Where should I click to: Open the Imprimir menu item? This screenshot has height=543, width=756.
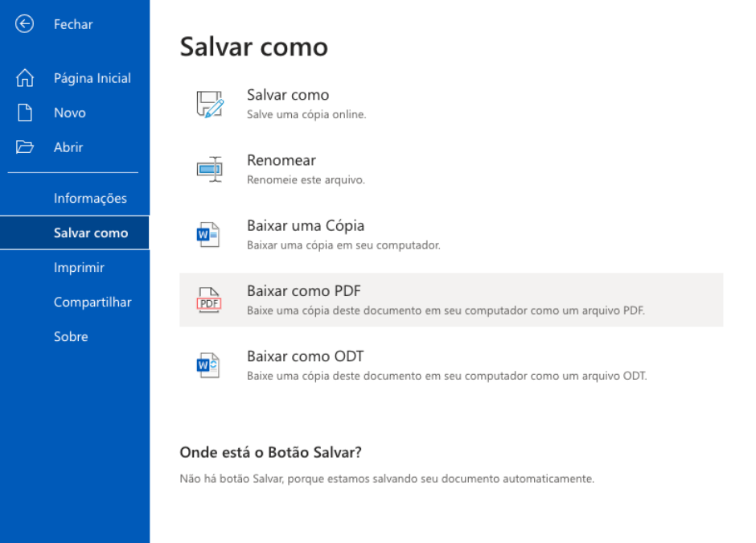(79, 267)
